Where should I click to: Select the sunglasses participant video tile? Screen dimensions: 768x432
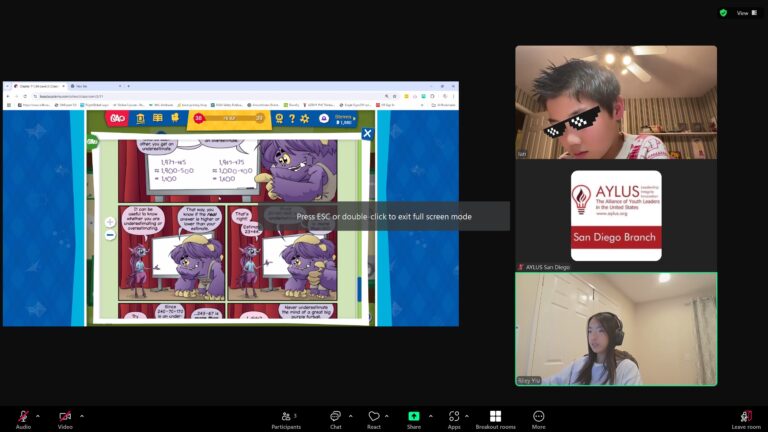tap(616, 102)
